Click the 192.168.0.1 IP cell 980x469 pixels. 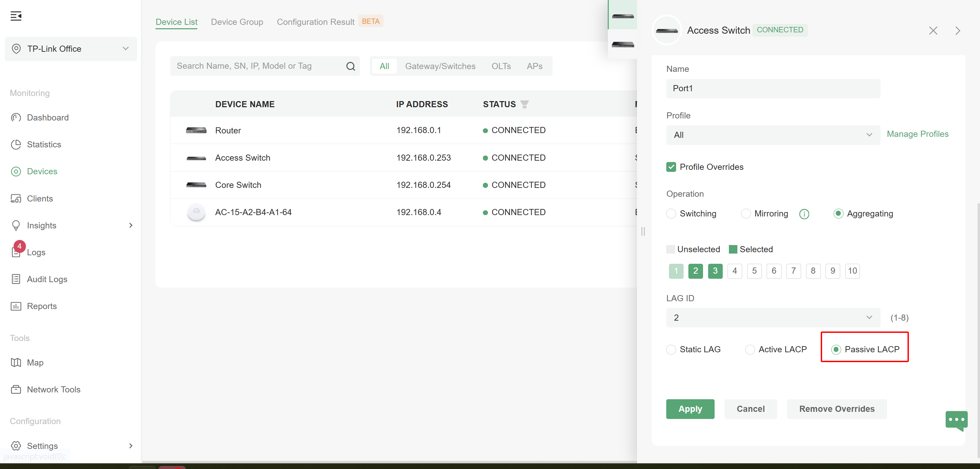click(419, 130)
